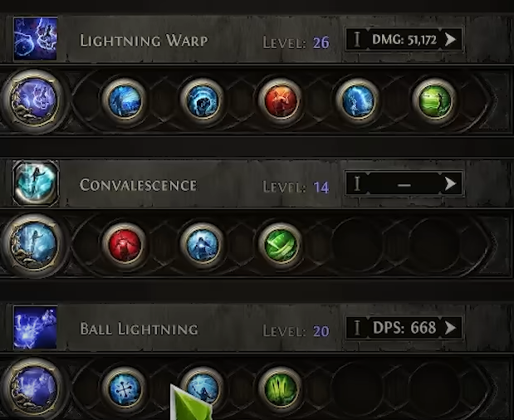Select the green support gem in Lightning Warp row
The height and width of the screenshot is (420, 514).
(x=434, y=100)
